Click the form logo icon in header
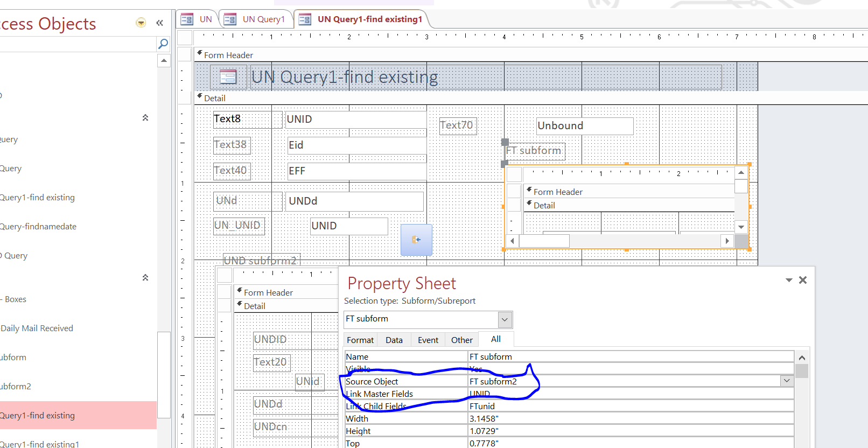868x448 pixels. tap(228, 77)
